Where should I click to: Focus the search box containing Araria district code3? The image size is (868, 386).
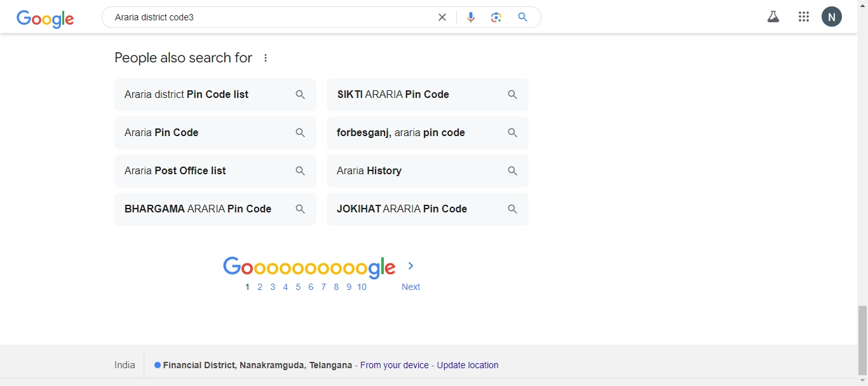(x=272, y=17)
